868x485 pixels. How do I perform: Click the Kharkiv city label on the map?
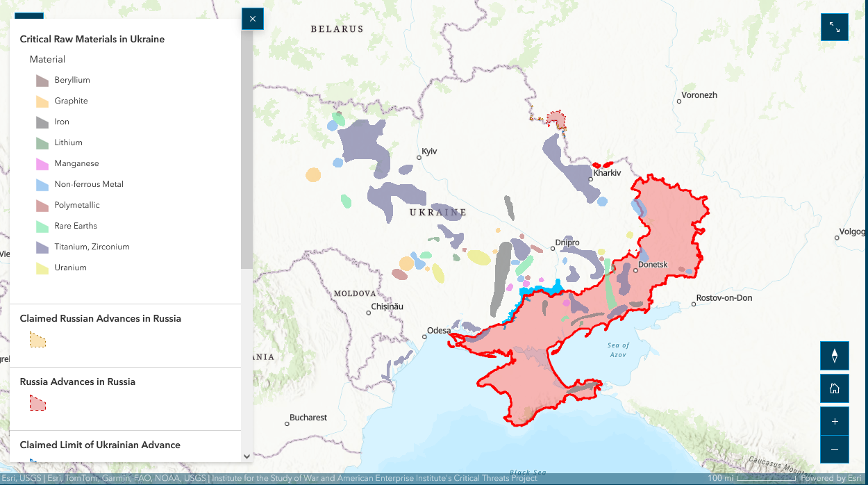tap(607, 173)
